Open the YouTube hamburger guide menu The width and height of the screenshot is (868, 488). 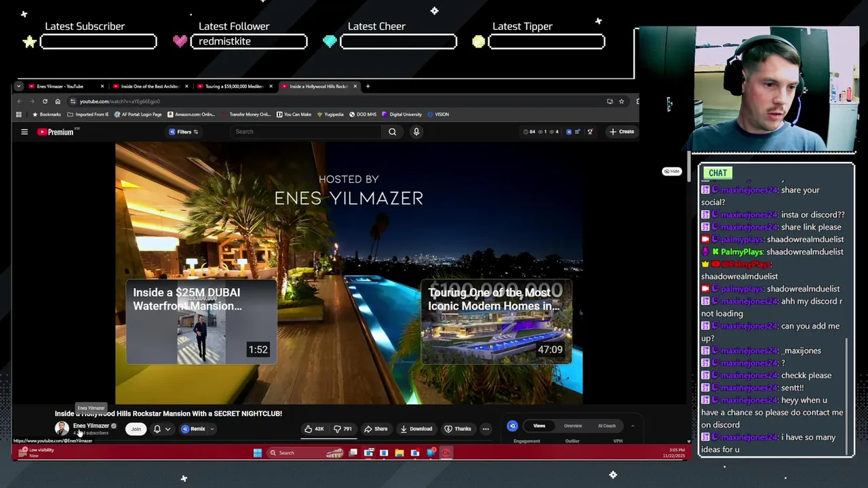point(24,131)
